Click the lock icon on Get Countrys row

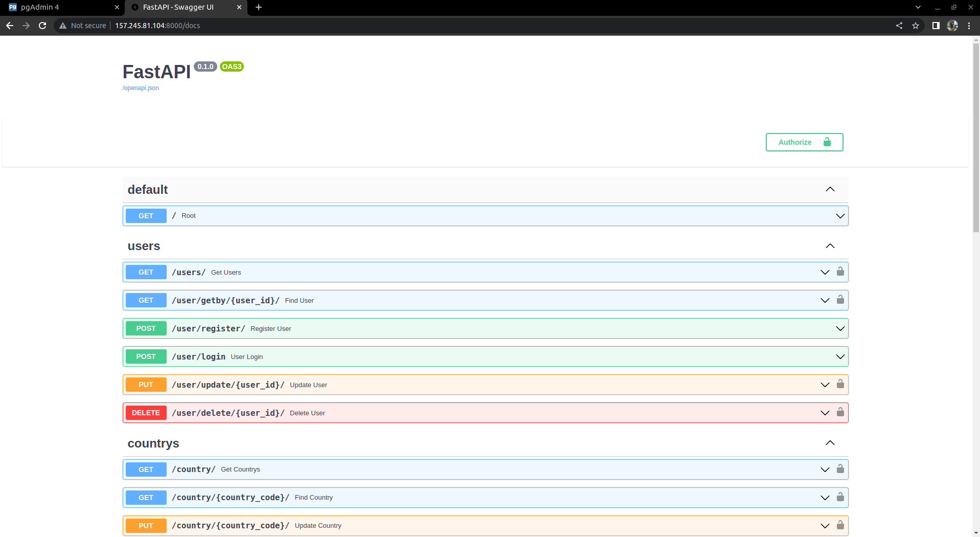(840, 469)
